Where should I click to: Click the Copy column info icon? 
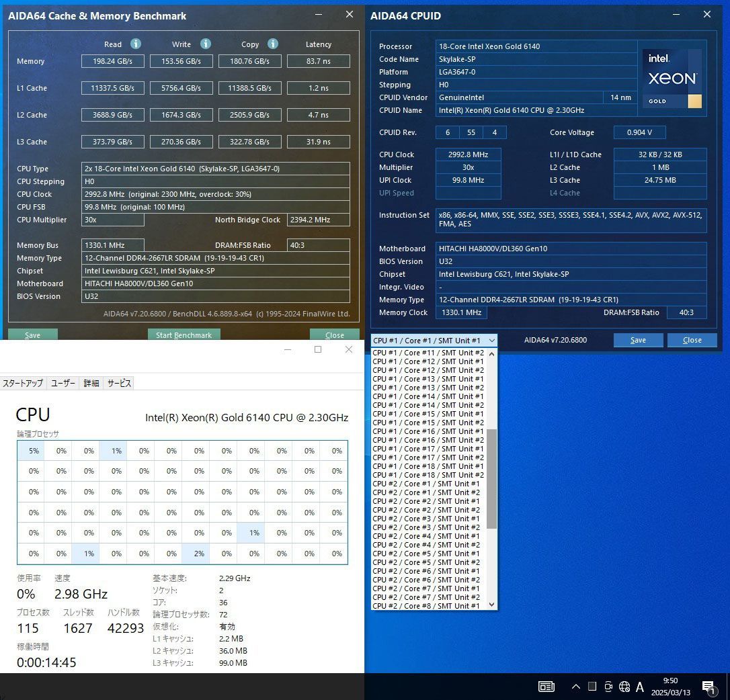pos(272,44)
